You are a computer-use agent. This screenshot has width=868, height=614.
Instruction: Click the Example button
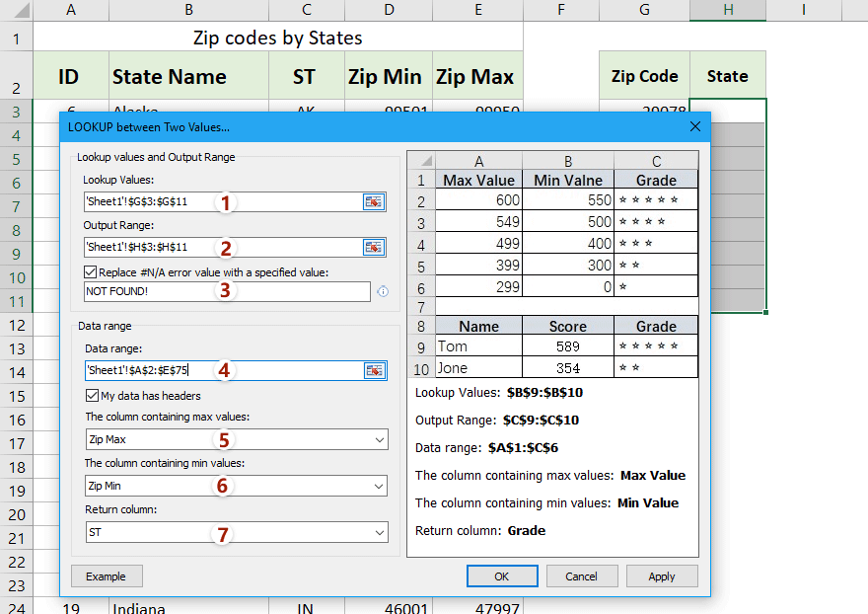tap(107, 576)
